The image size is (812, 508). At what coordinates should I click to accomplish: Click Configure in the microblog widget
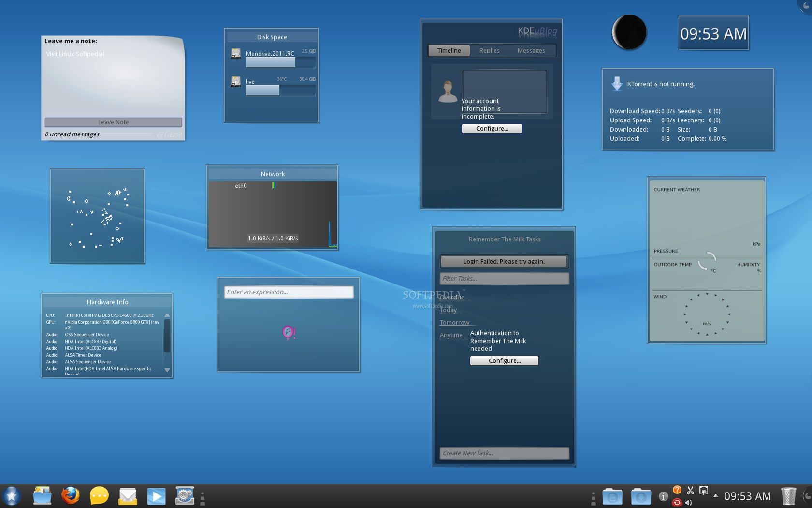[492, 129]
